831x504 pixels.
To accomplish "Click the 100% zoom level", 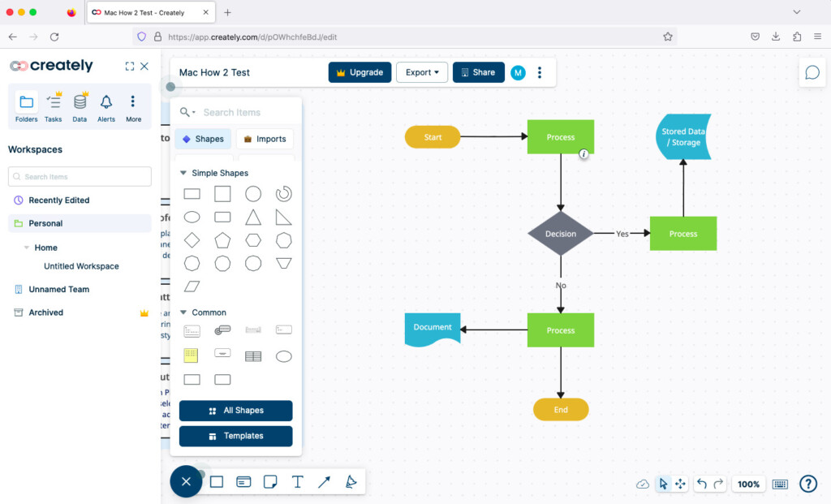I will (748, 484).
